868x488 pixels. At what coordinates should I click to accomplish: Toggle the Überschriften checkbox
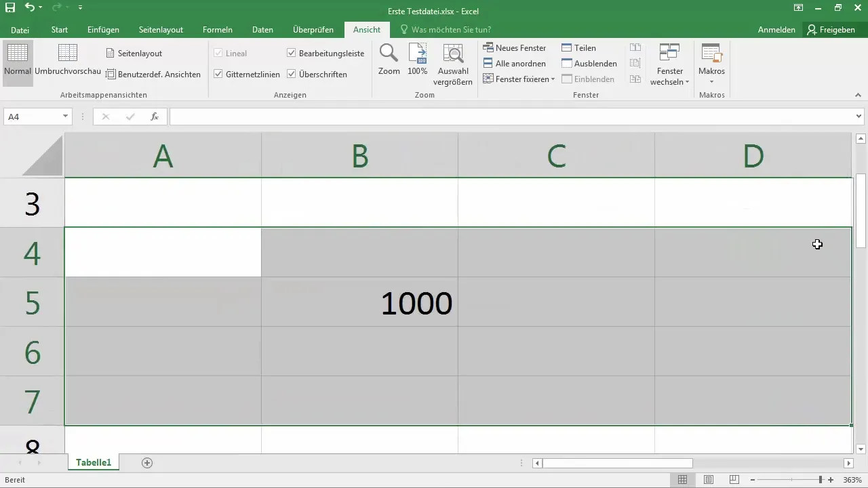click(x=292, y=74)
